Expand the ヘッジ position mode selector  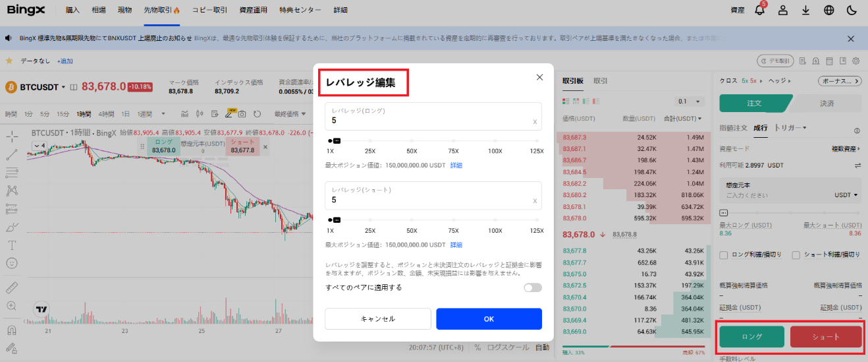pyautogui.click(x=778, y=81)
